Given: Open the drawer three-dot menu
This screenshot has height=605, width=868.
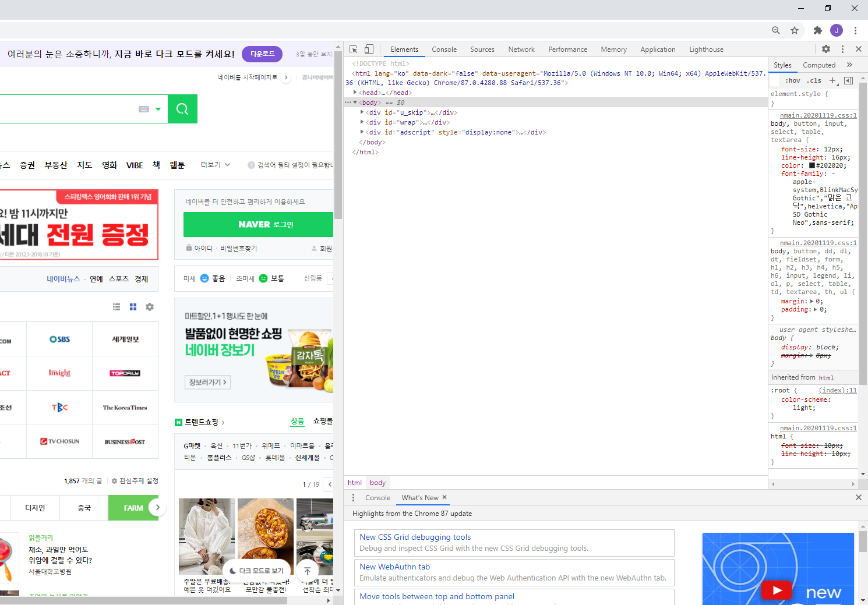Looking at the screenshot, I should pos(353,498).
